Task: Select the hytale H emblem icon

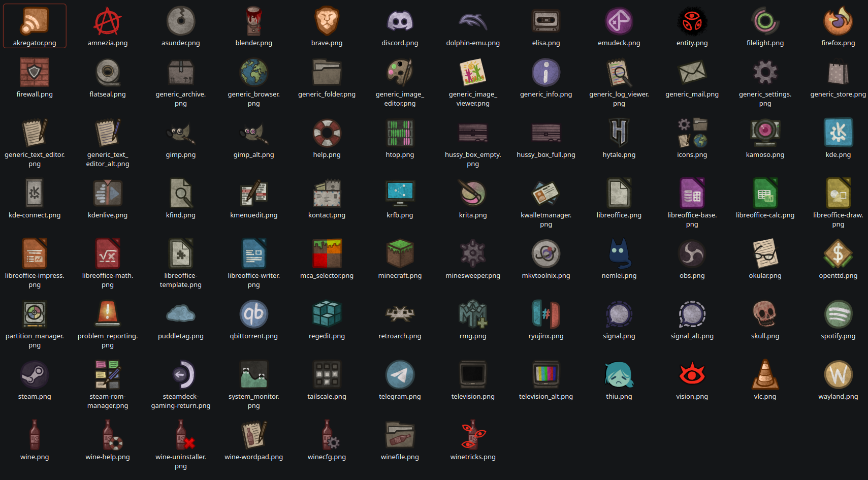Action: coord(619,133)
